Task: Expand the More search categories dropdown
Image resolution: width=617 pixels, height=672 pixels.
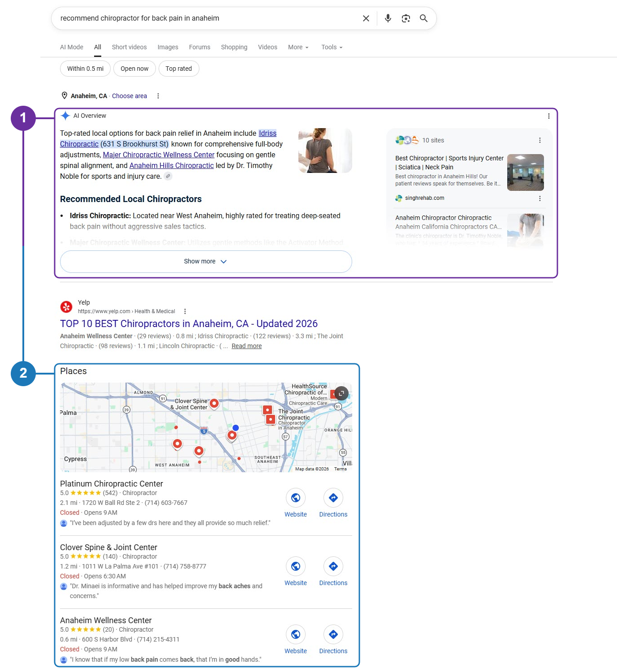Action: tap(298, 47)
